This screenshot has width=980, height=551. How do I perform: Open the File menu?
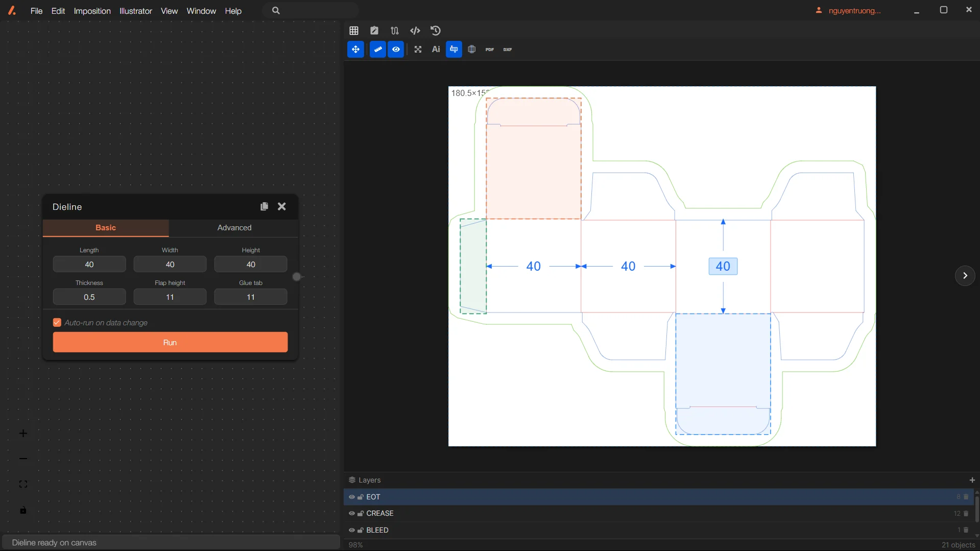(x=36, y=11)
